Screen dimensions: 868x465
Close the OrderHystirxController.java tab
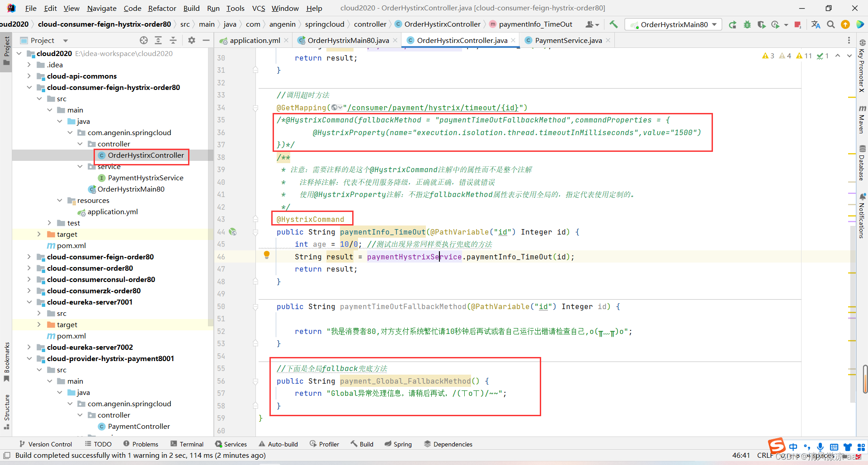click(513, 40)
